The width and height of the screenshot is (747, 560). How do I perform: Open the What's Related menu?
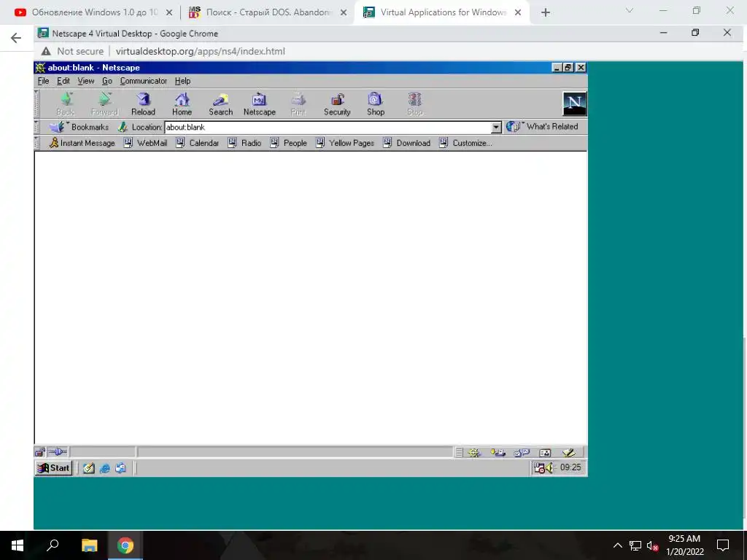542,127
